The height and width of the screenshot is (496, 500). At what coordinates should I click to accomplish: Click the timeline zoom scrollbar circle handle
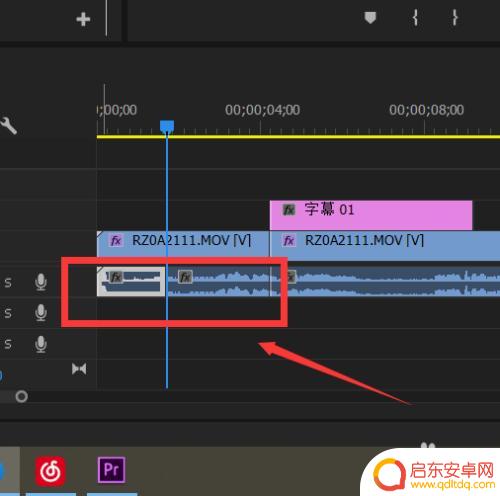(x=22, y=397)
